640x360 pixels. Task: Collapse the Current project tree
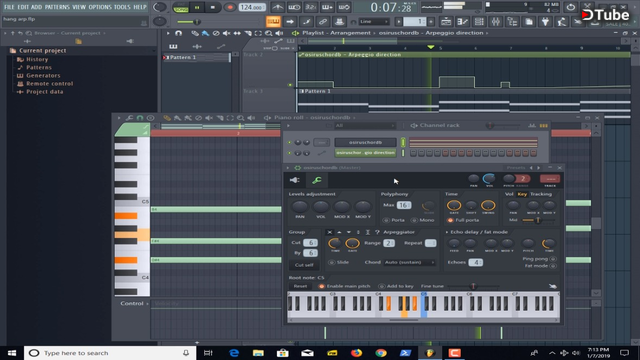(x=42, y=51)
